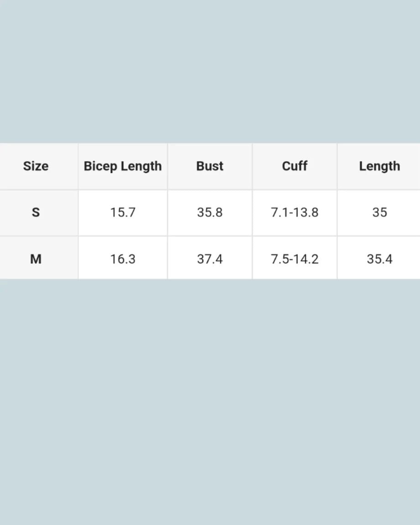Click 7.5 in the M cuff range
Viewport: 420px width, 525px height.
pyautogui.click(x=279, y=259)
